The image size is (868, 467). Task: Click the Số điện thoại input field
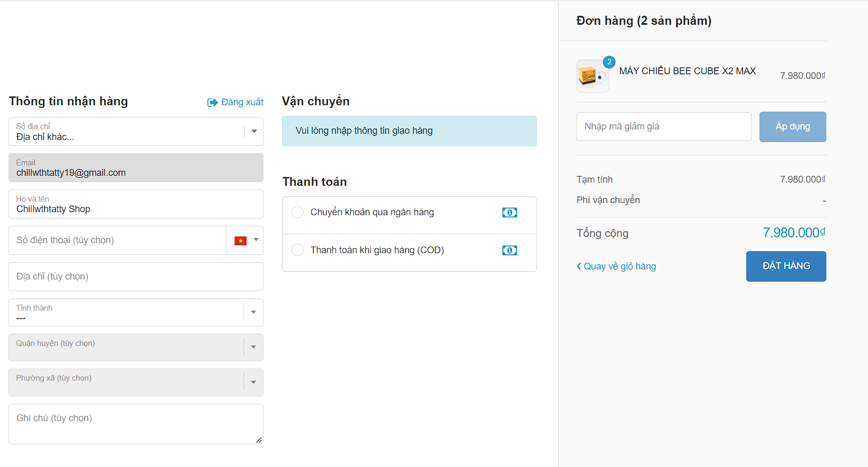point(118,241)
